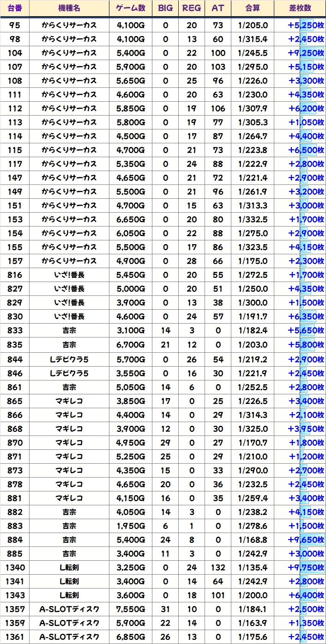326x644 pixels.
Task: Click the 機種名 column header
Action: pos(69,8)
